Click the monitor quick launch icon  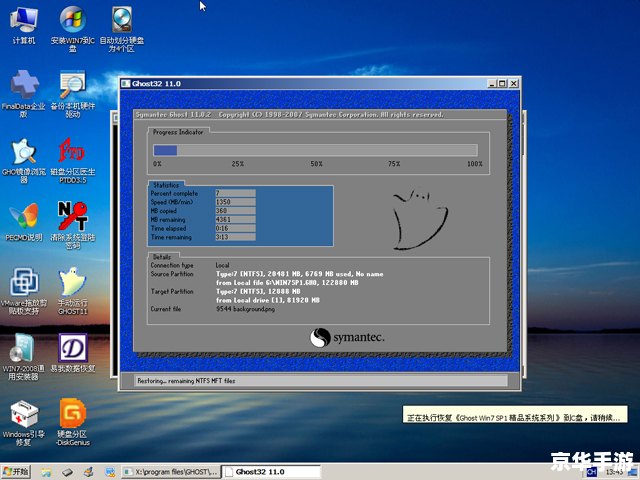(109, 472)
